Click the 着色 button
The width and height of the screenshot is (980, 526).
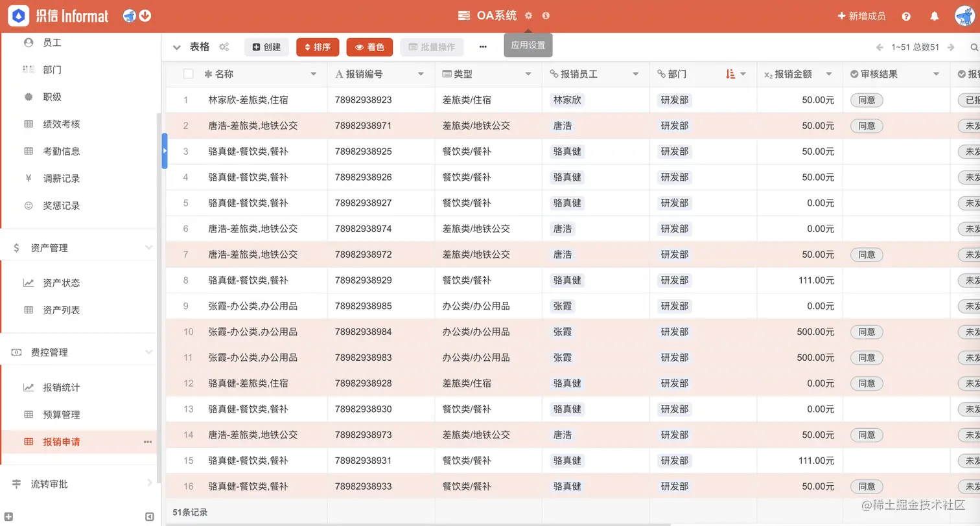[369, 47]
